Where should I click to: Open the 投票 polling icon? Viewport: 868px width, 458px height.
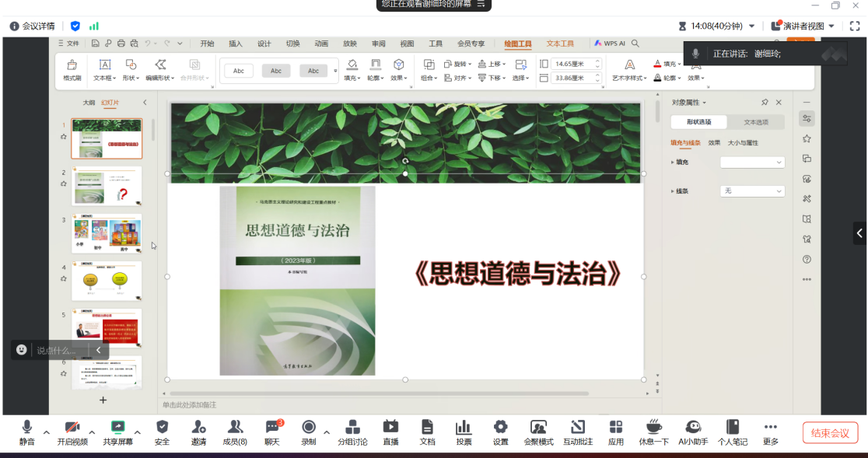pyautogui.click(x=464, y=432)
